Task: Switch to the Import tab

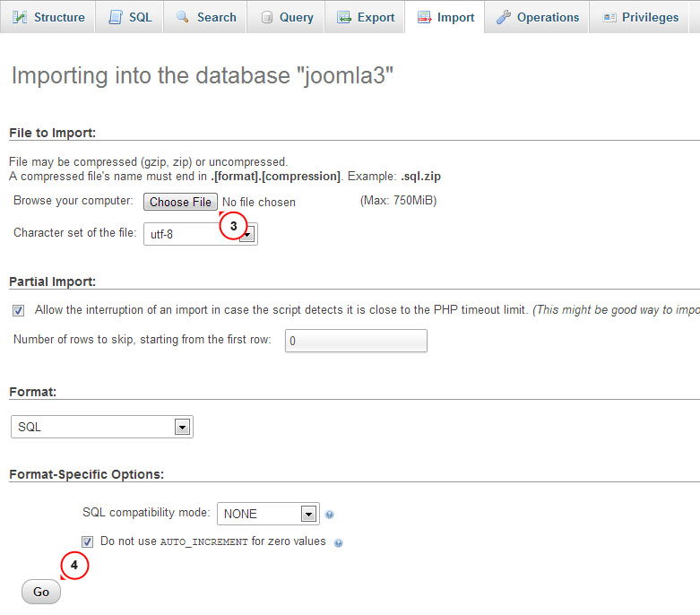Action: point(445,17)
